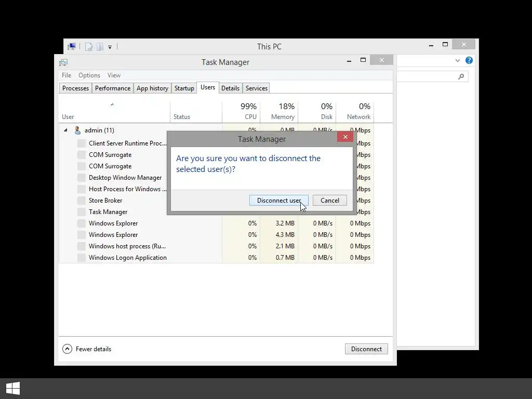
Task: Click the 3.2 MB memory value
Action: tap(285, 223)
